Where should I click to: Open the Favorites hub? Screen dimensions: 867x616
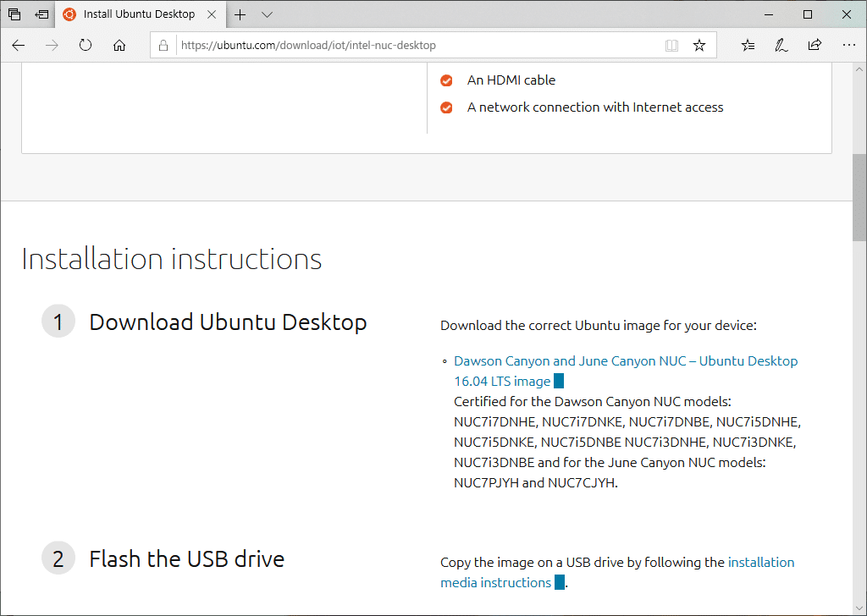tap(748, 46)
